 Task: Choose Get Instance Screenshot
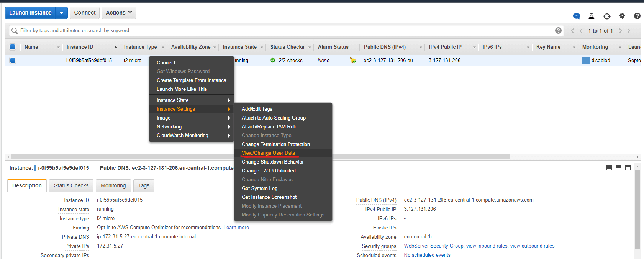[283, 197]
